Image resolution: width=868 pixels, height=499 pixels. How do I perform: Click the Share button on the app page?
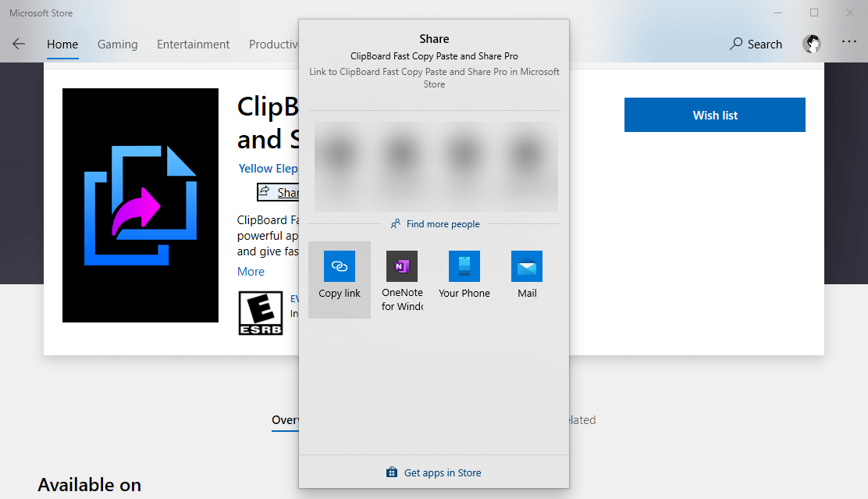[x=279, y=192]
